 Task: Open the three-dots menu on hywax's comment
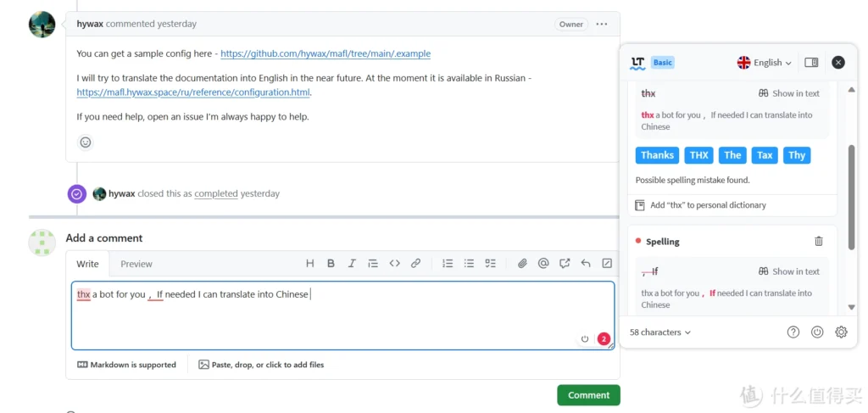coord(602,25)
